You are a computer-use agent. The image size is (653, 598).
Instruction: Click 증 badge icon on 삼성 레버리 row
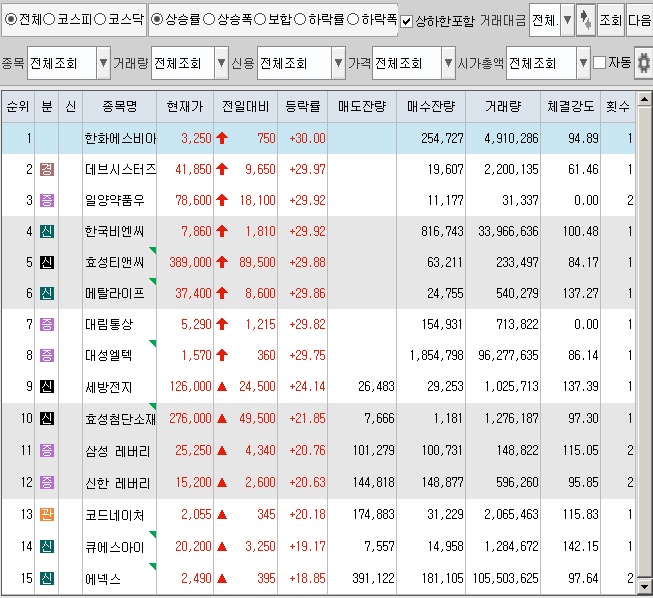pos(47,450)
